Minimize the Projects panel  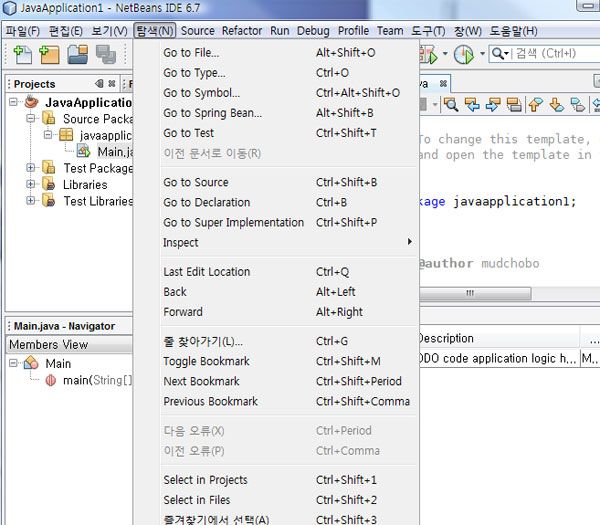[x=99, y=83]
